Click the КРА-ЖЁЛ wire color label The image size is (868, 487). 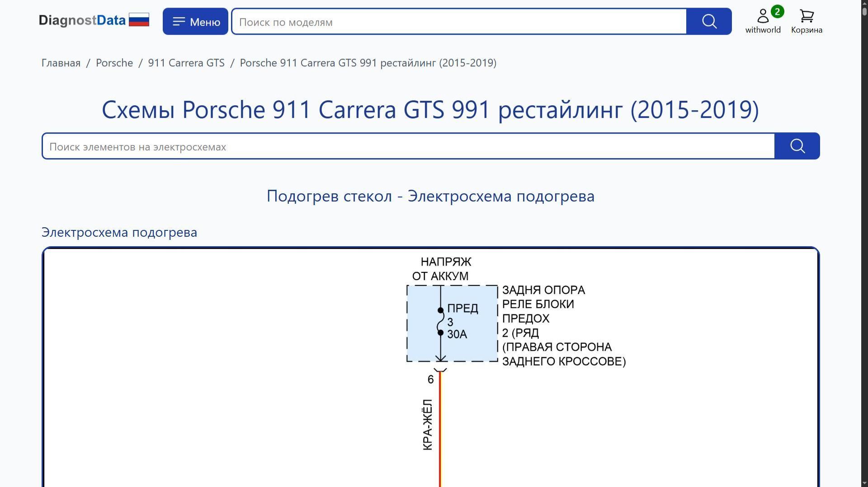tap(427, 425)
